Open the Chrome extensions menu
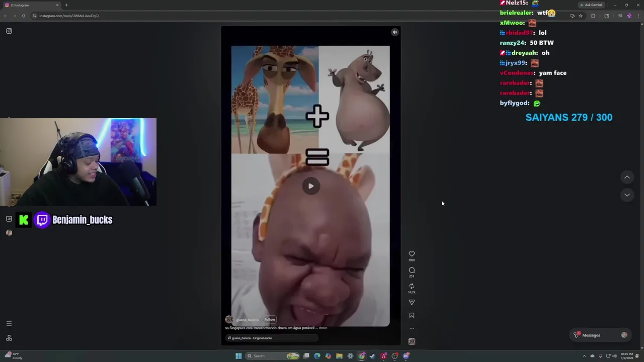This screenshot has width=644, height=362. 593,16
